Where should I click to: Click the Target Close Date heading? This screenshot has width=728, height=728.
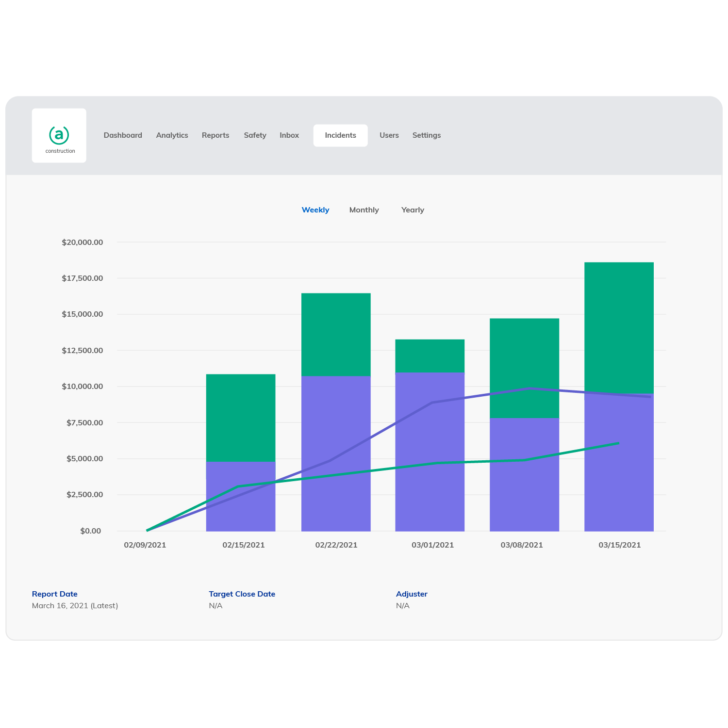(x=242, y=594)
